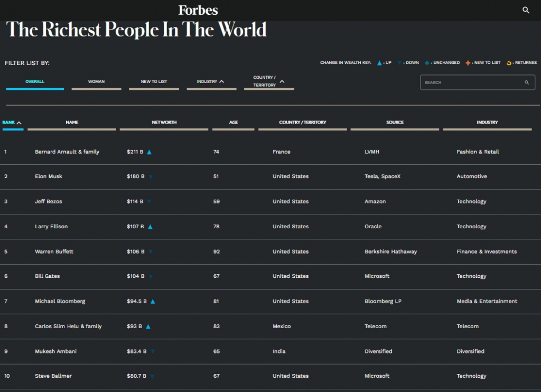
Task: Click the down arrow beside $83.4 B
Action: click(153, 352)
